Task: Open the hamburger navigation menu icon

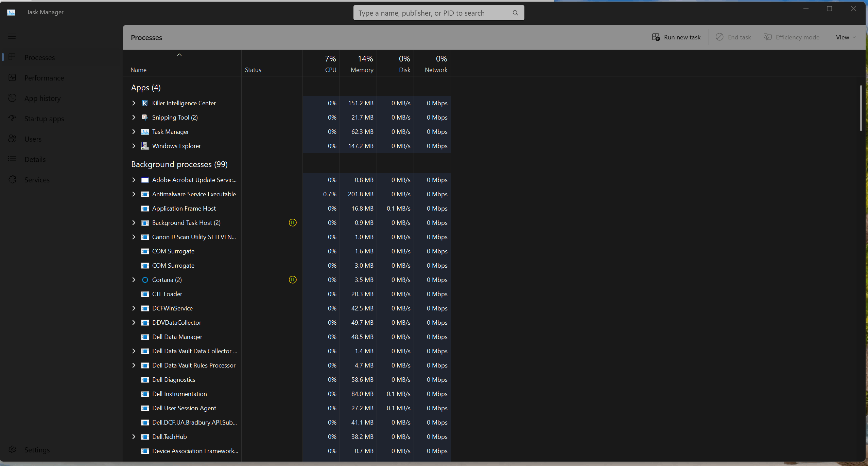Action: 12,36
